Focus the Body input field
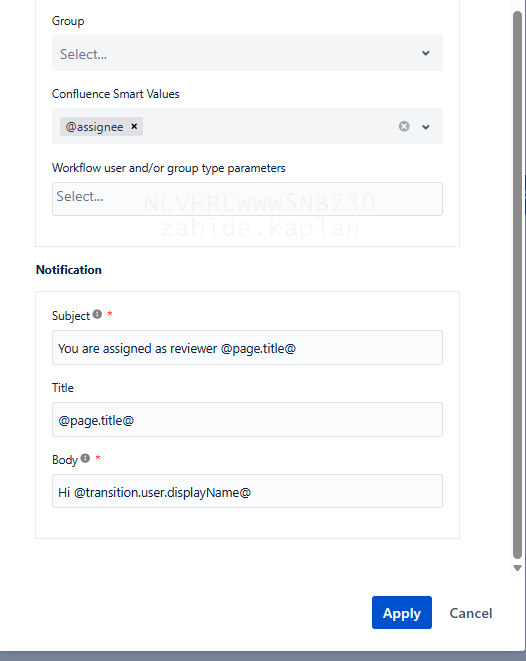 coord(247,491)
